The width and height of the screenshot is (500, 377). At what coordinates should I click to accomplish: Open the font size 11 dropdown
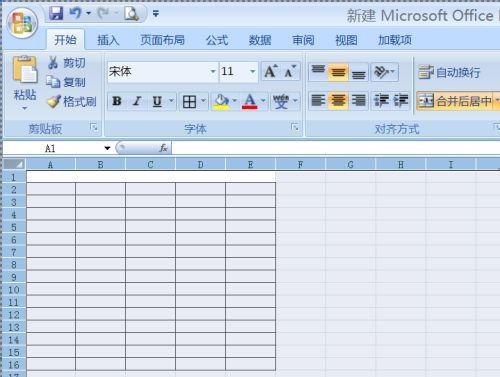[253, 71]
